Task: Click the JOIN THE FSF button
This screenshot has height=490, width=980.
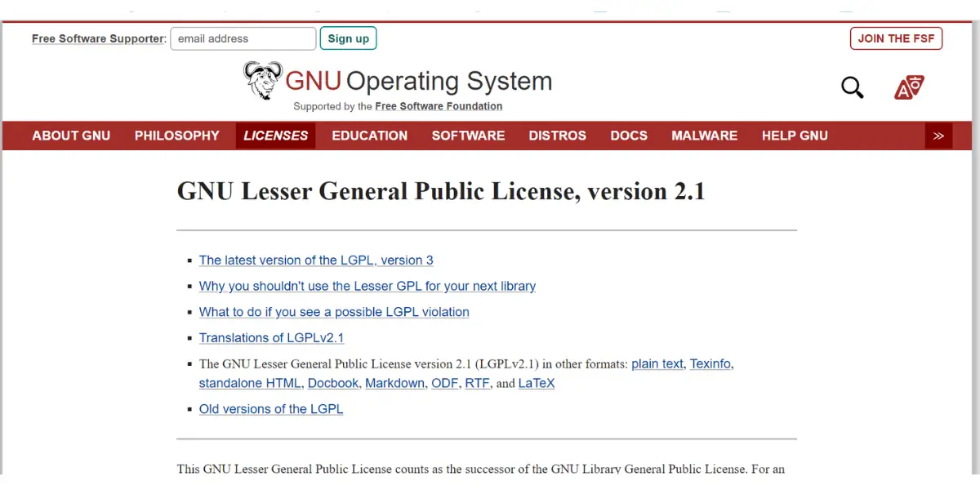Action: click(x=896, y=38)
